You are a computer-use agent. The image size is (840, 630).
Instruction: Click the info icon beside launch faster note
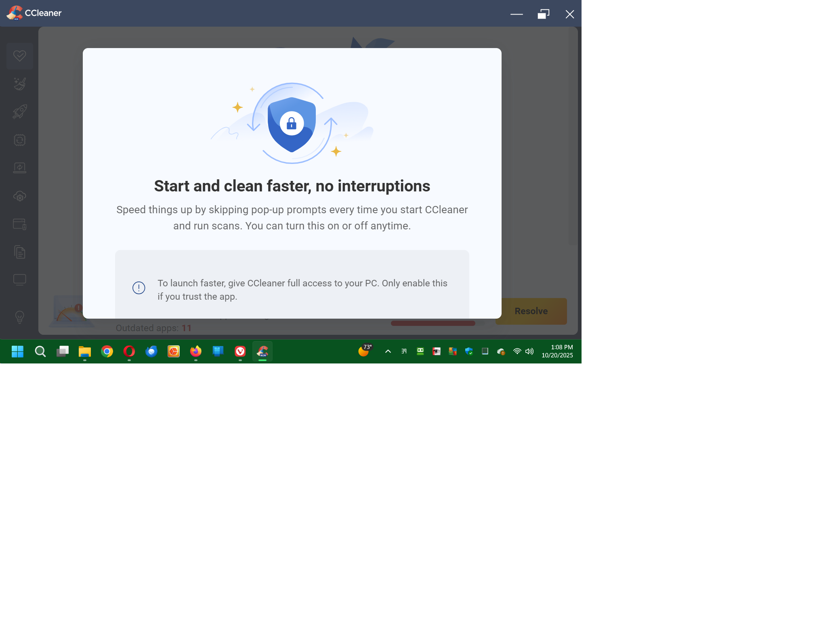click(x=139, y=288)
